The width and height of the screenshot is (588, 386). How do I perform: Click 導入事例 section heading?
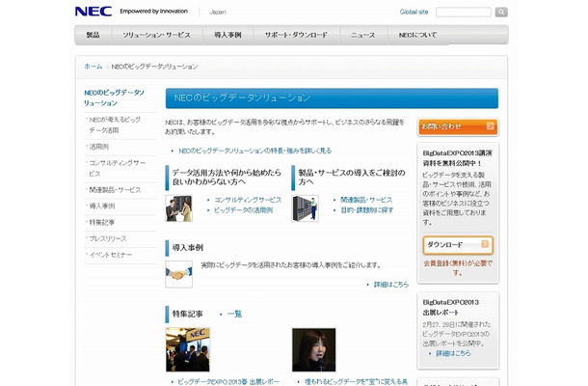[x=188, y=248]
